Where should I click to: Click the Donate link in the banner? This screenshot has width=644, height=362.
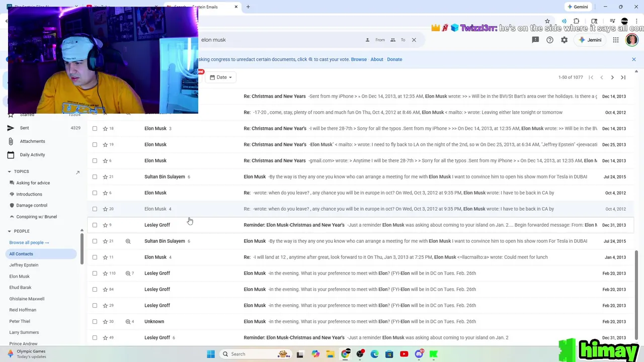[x=394, y=59]
